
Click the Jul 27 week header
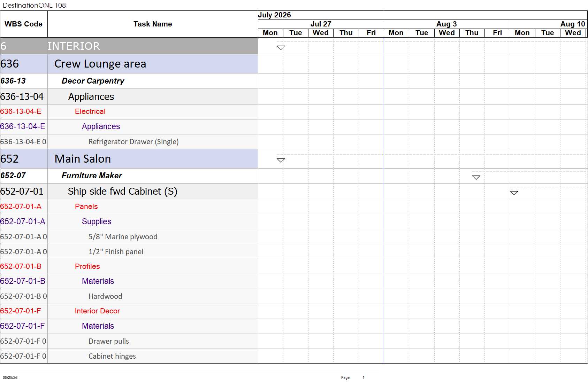[321, 24]
